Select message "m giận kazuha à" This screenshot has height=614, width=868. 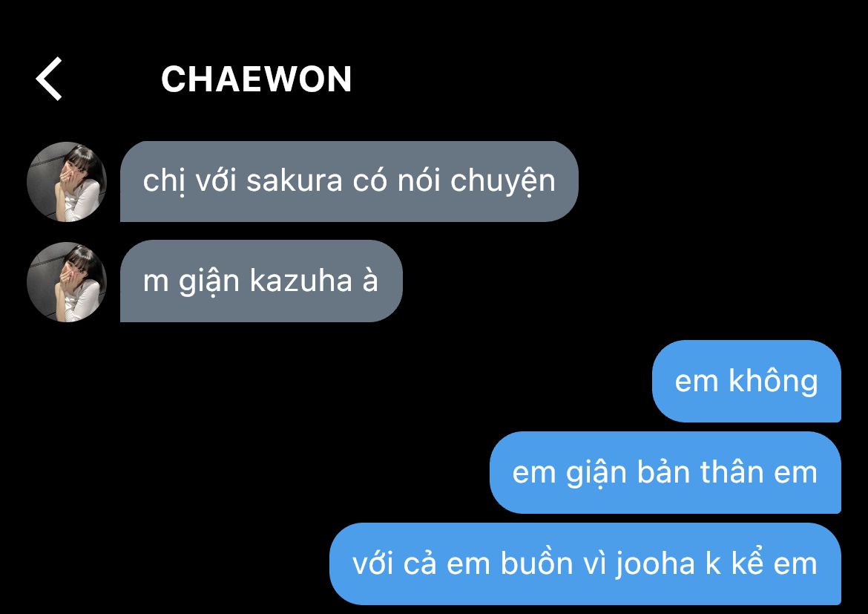pyautogui.click(x=261, y=281)
